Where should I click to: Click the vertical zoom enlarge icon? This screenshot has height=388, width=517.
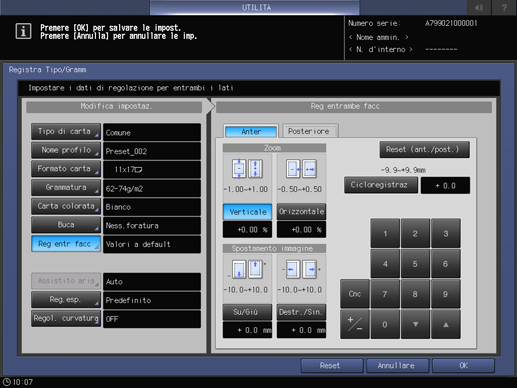[x=255, y=168]
